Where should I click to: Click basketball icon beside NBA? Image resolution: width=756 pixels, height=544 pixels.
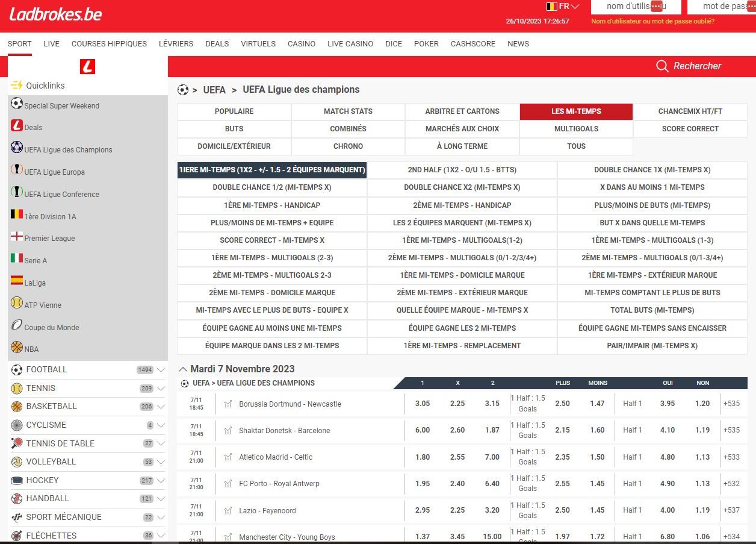[17, 347]
